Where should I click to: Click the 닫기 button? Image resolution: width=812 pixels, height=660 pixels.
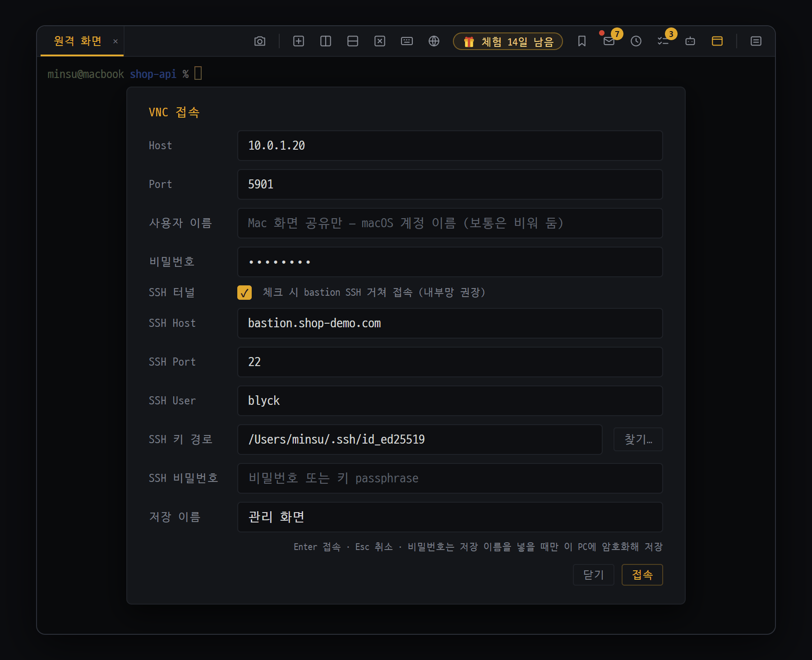[593, 575]
